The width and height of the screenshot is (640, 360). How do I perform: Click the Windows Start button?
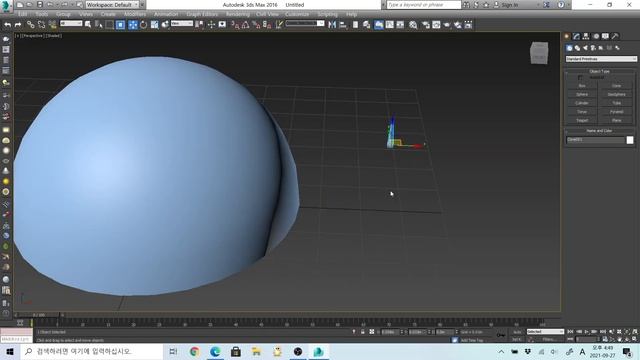point(10,351)
